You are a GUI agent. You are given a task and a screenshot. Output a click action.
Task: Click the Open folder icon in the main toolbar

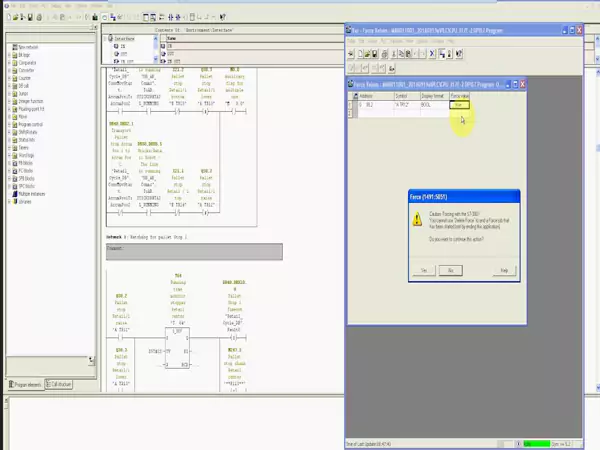[x=16, y=17]
